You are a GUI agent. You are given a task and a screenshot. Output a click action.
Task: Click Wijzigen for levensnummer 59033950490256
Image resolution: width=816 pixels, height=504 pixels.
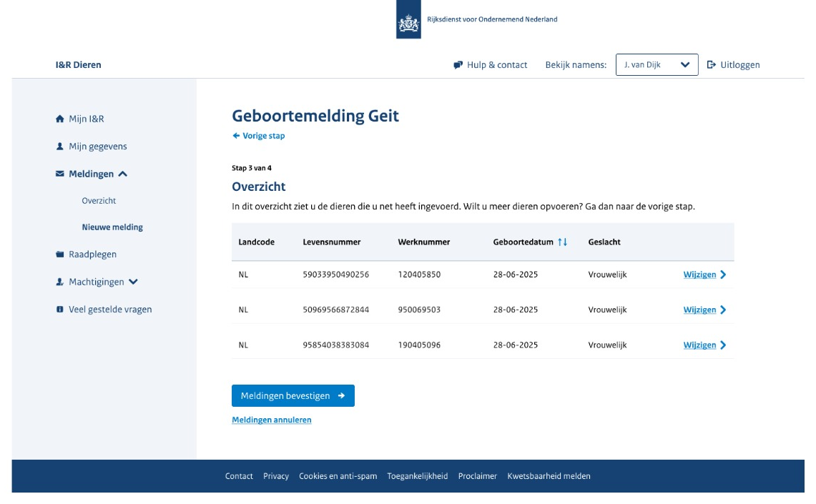[699, 275]
